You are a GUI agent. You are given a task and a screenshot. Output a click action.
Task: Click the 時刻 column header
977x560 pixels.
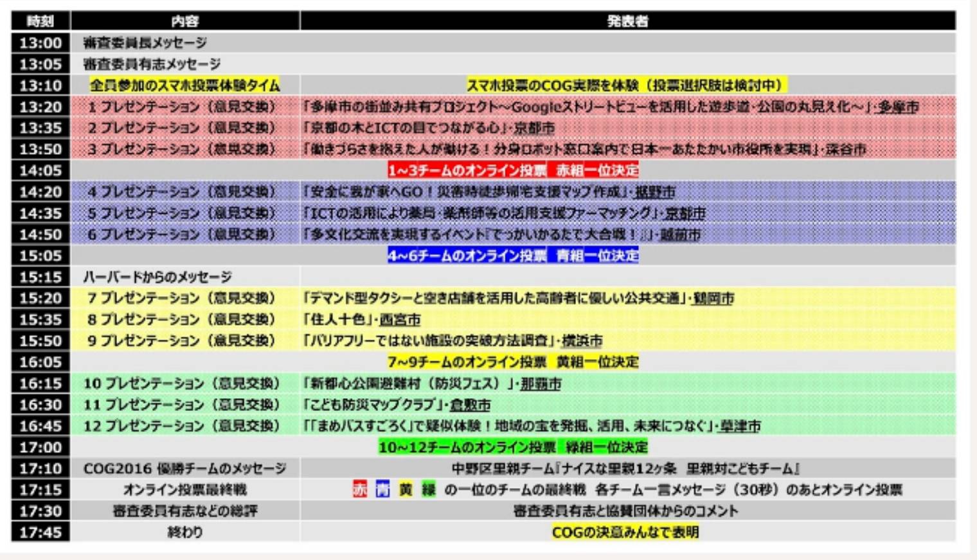pyautogui.click(x=40, y=21)
